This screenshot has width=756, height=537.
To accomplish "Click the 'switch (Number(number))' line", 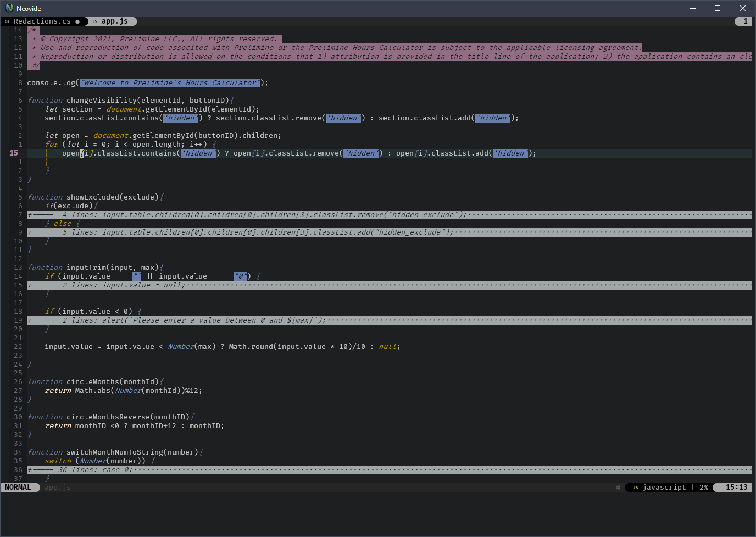I will (x=99, y=461).
